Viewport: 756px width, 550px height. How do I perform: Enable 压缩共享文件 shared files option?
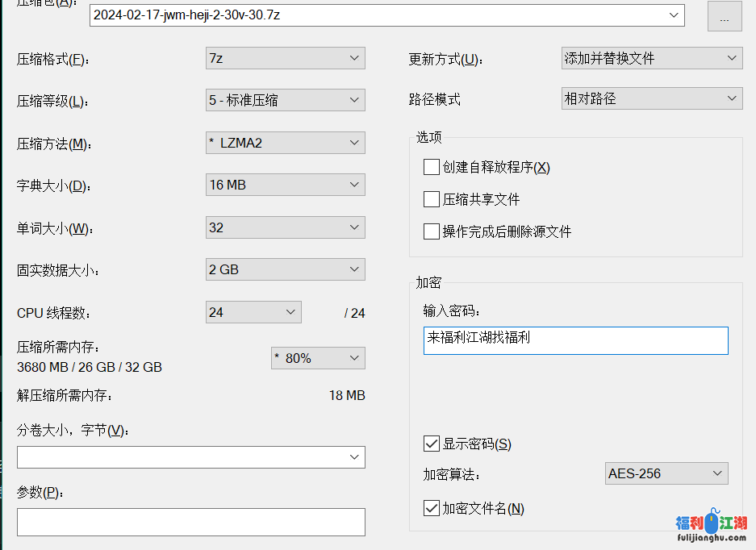pyautogui.click(x=432, y=199)
